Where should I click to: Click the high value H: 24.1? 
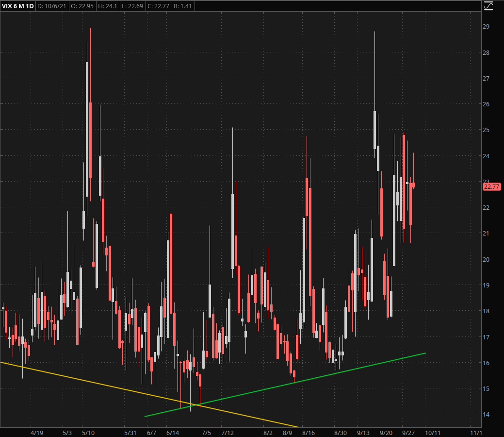(x=107, y=6)
